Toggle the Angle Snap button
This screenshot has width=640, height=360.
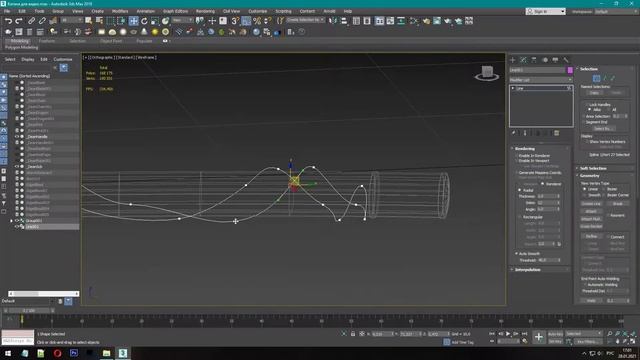(246, 21)
